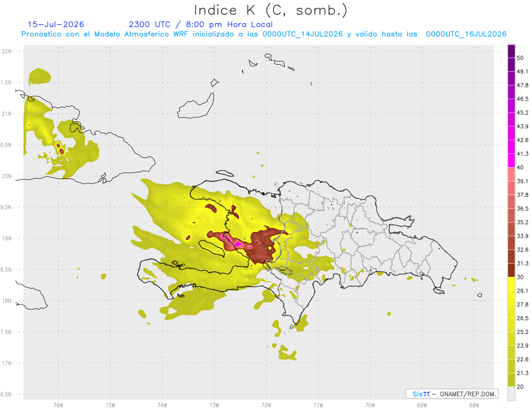Click the '74W' longitude axis label
Image resolution: width=532 pixels, height=411 pixels.
162,406
